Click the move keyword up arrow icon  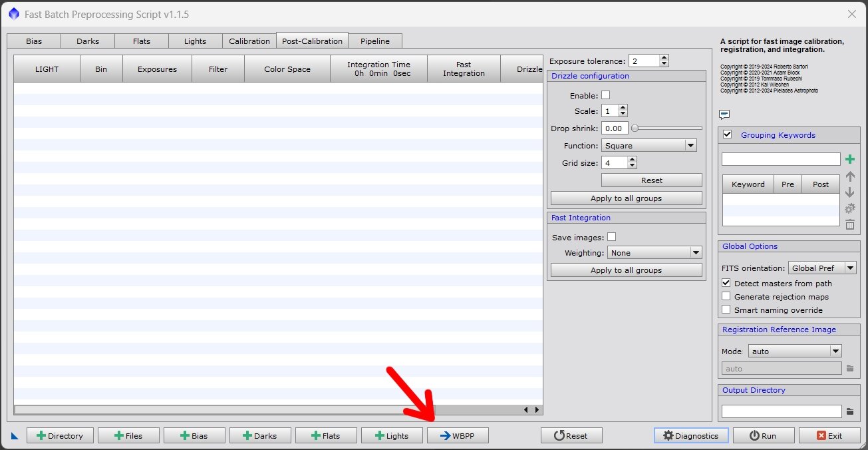(x=849, y=176)
